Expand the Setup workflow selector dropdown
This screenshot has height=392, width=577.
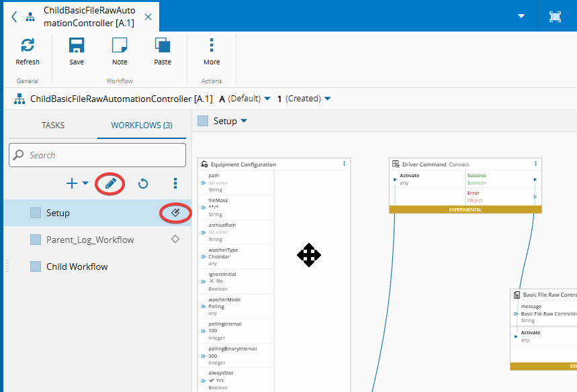(x=244, y=121)
